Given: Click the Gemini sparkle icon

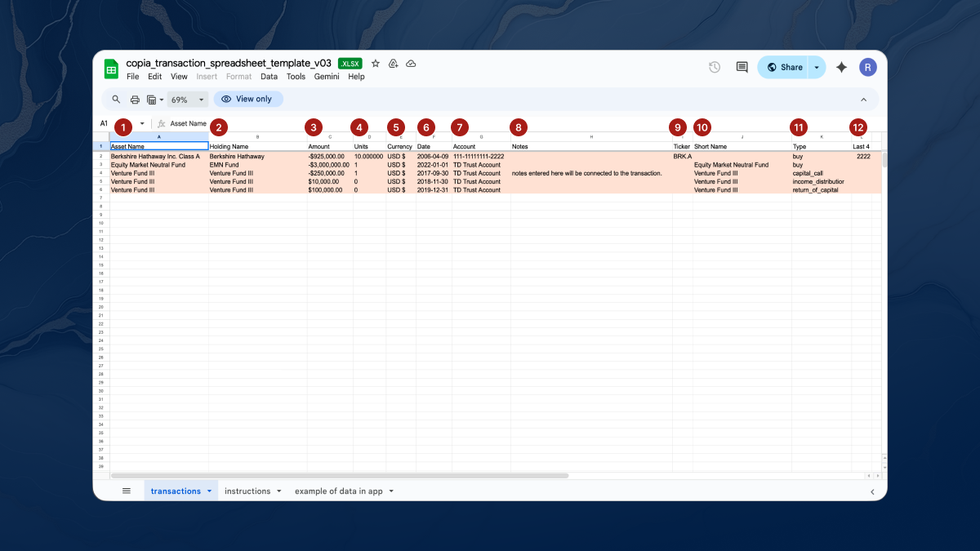Looking at the screenshot, I should coord(841,68).
